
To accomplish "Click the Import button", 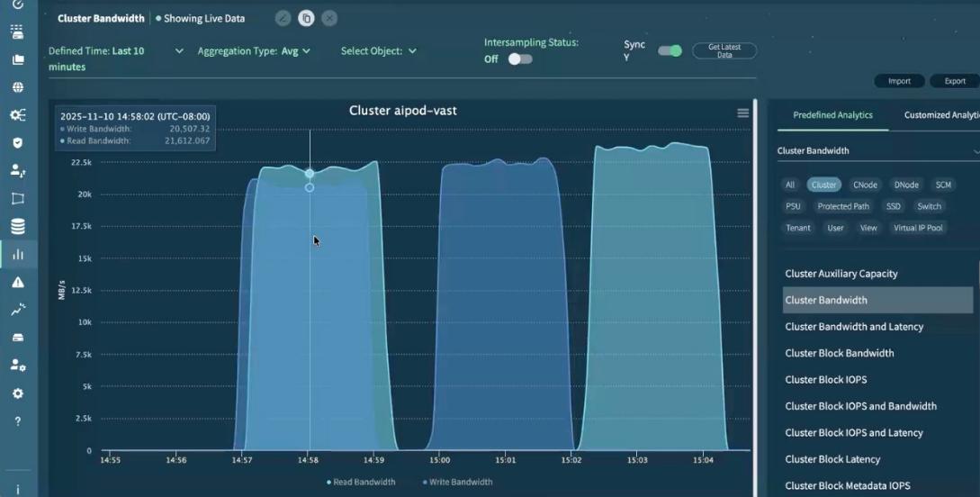I will [x=899, y=81].
